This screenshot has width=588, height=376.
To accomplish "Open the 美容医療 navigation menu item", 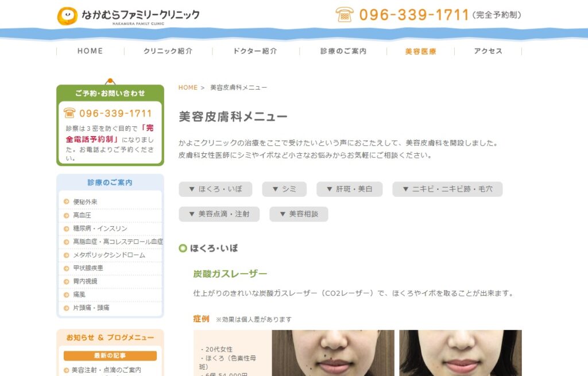I will (420, 51).
